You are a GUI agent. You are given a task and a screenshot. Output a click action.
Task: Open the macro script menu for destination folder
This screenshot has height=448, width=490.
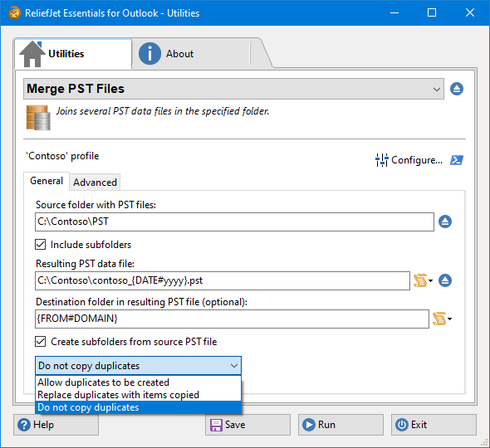[x=442, y=319]
